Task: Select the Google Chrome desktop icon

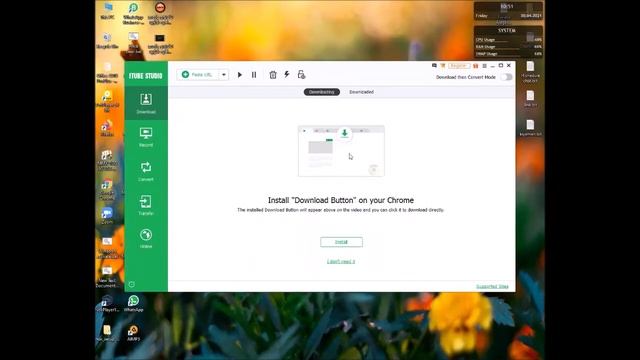Action: pos(107,189)
